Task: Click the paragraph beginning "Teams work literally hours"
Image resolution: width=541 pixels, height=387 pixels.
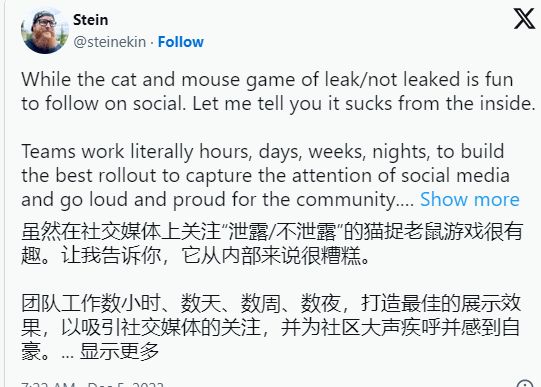Action: (x=270, y=175)
